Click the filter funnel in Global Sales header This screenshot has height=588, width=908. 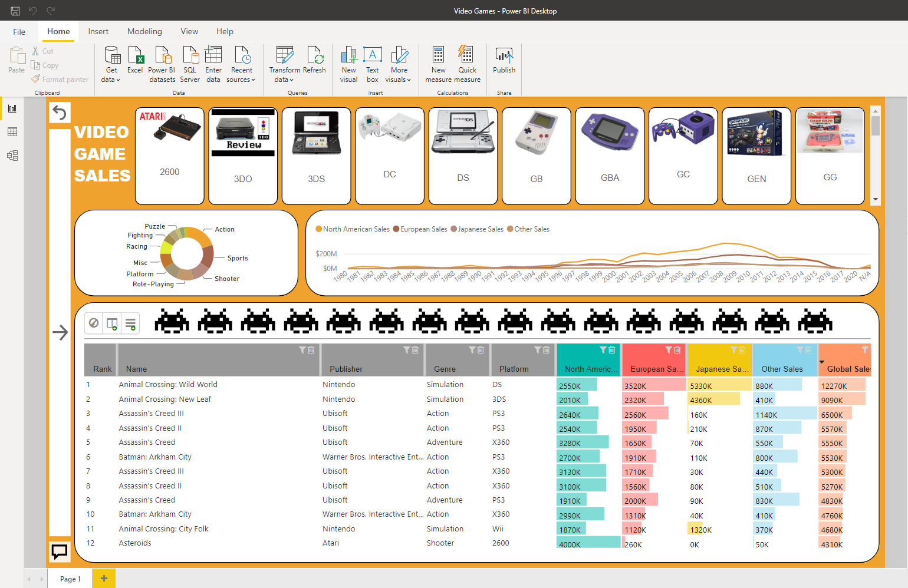click(x=865, y=350)
